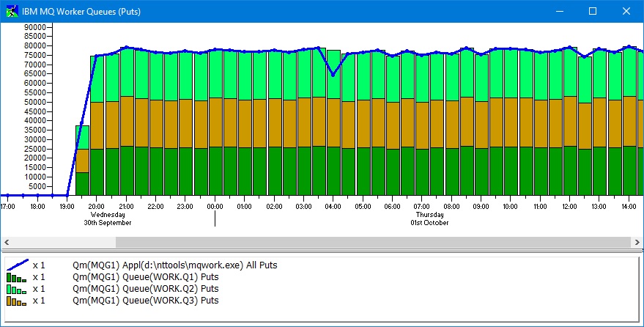This screenshot has height=327, width=644.
Task: Select legend row mqwork.exe All Puts
Action: (141, 265)
